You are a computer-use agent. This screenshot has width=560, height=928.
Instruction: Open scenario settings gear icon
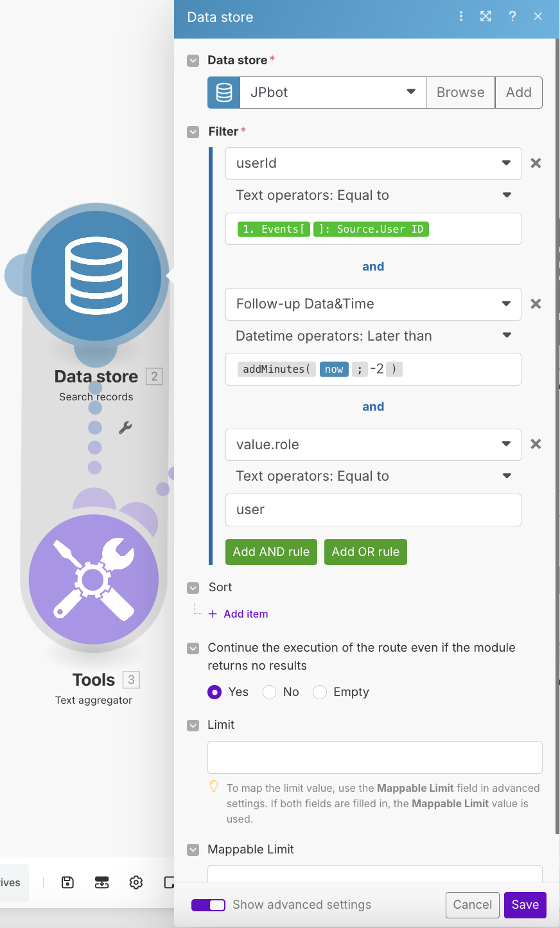click(x=136, y=882)
